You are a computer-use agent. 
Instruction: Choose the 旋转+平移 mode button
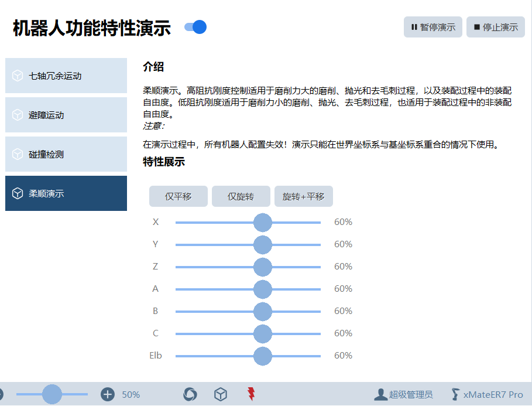point(304,196)
